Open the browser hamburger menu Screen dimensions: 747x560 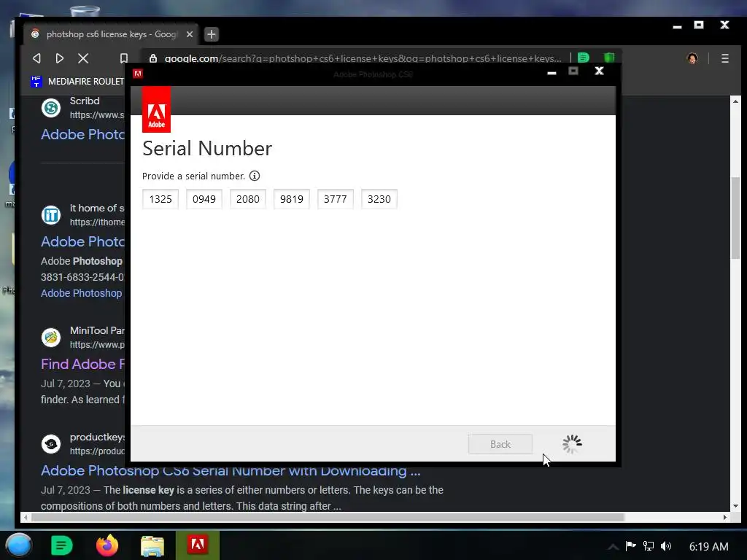(724, 58)
